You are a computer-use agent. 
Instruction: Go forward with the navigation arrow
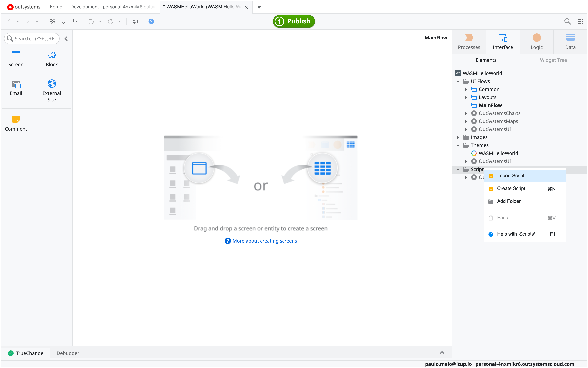[x=28, y=21]
